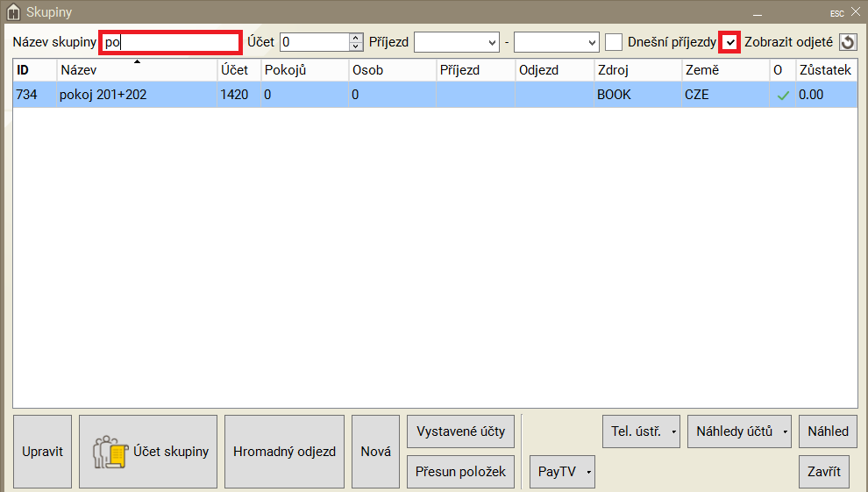868x492 pixels.
Task: Sort the table by Název column header
Action: [136, 70]
